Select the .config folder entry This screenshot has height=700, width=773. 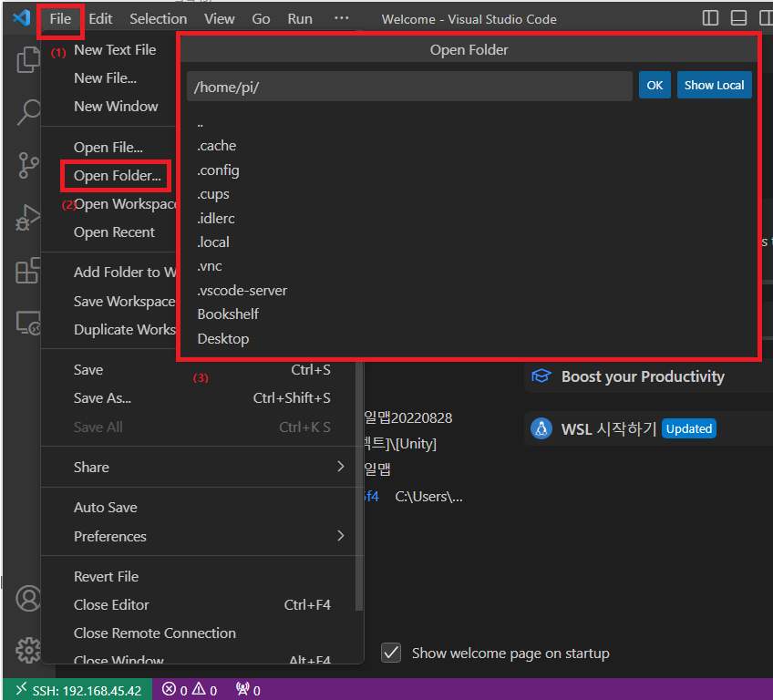point(469,170)
